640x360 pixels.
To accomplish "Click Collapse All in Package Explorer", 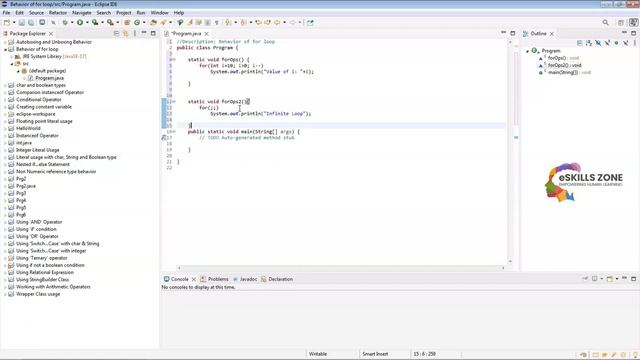I will tap(116, 33).
